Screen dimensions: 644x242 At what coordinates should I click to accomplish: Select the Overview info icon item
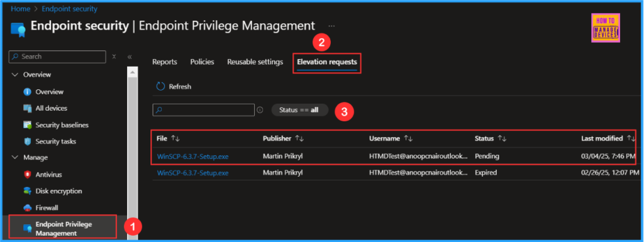pos(28,92)
